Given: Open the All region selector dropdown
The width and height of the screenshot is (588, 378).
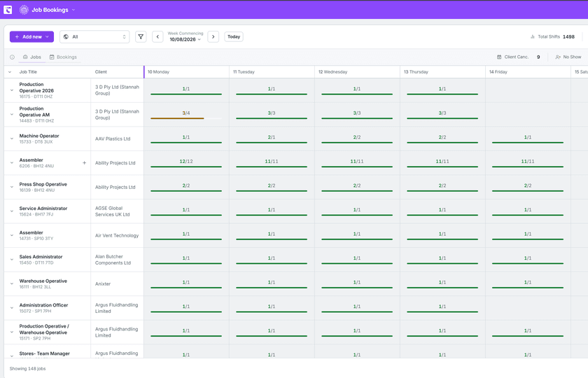Looking at the screenshot, I should [x=94, y=36].
